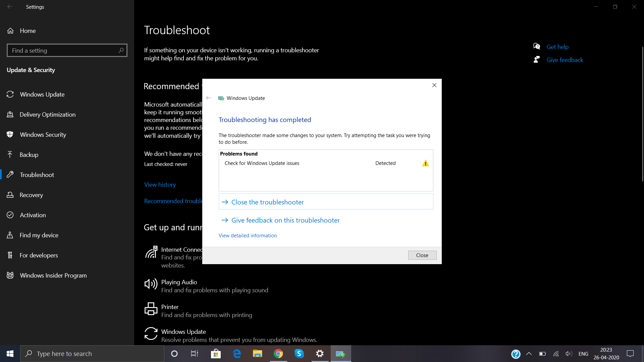Click the yellow warning icon next to Detected
644x362 pixels.
[425, 163]
